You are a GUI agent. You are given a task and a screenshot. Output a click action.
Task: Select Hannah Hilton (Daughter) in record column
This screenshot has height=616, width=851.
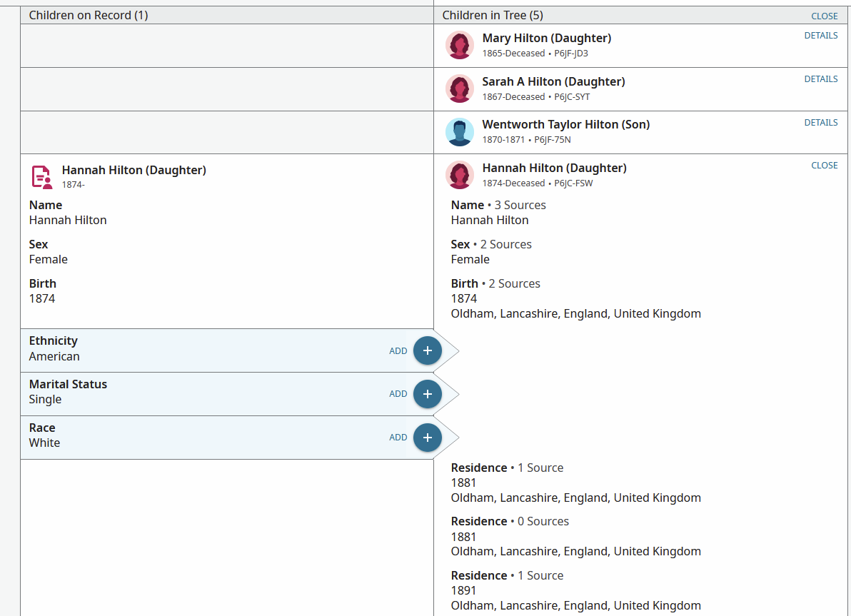point(134,171)
